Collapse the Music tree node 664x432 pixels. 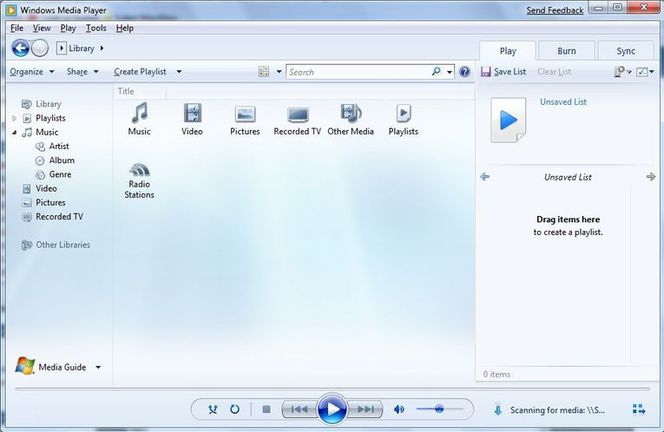click(14, 132)
